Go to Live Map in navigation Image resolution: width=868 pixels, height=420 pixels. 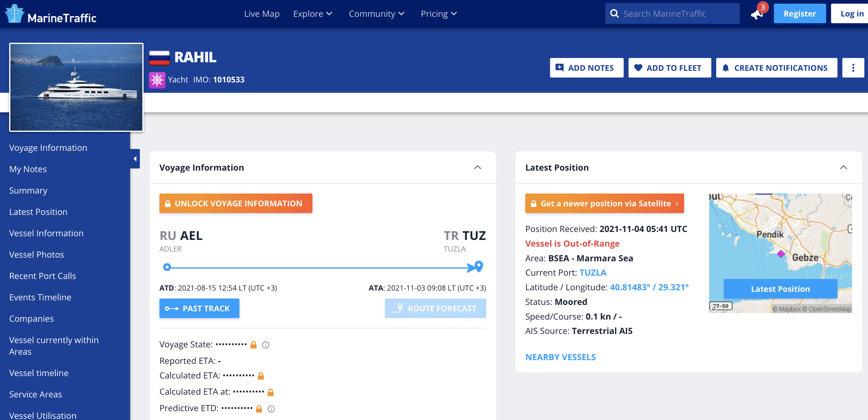point(261,14)
